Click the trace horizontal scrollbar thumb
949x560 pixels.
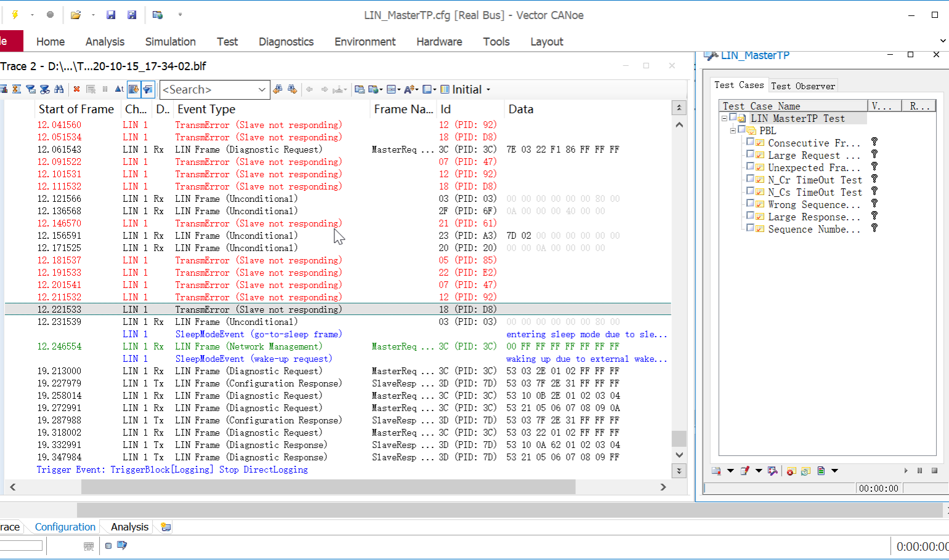pos(328,487)
